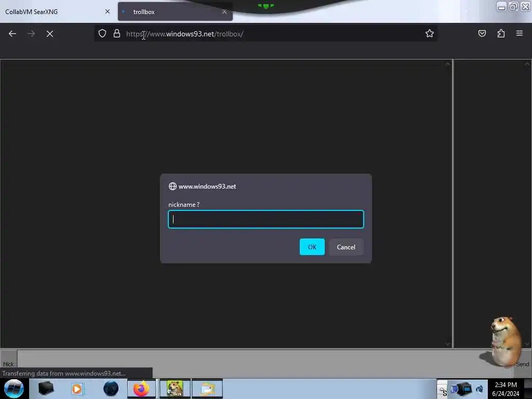
Task: Open the tracking protection shield icon
Action: coord(102,33)
